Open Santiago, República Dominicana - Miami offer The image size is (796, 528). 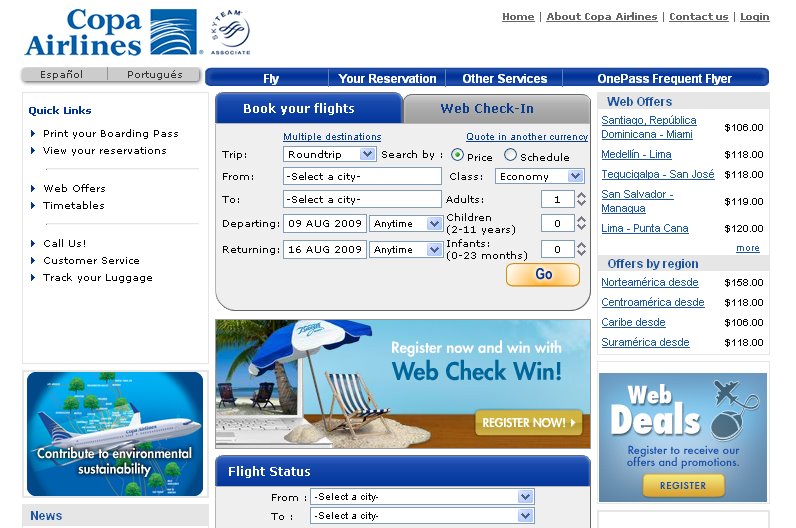pyautogui.click(x=649, y=127)
